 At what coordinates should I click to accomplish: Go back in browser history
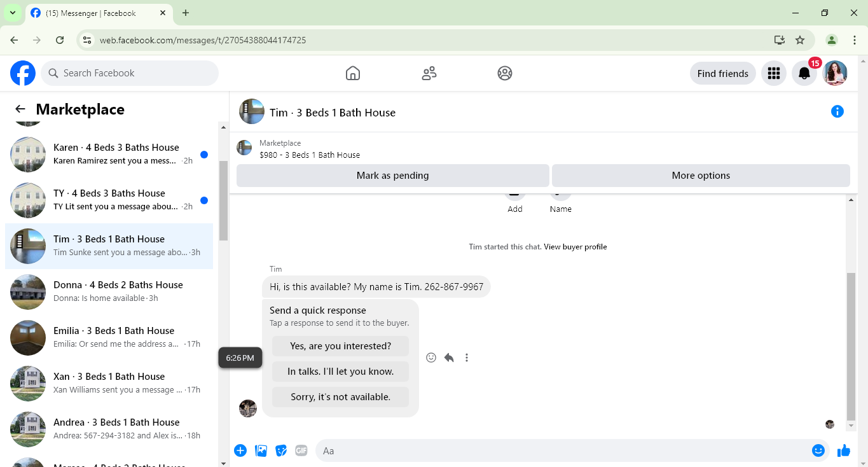[14, 40]
